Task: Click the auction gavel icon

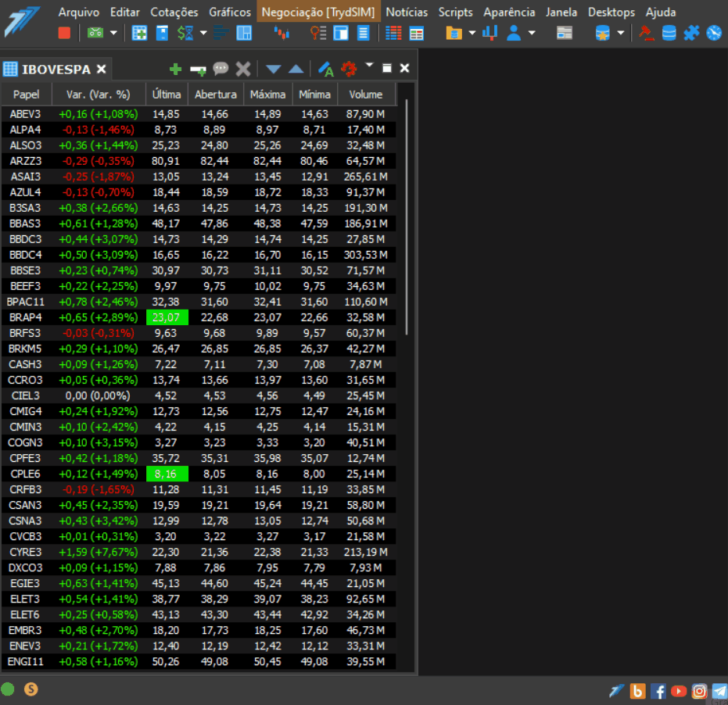Action: pos(646,33)
